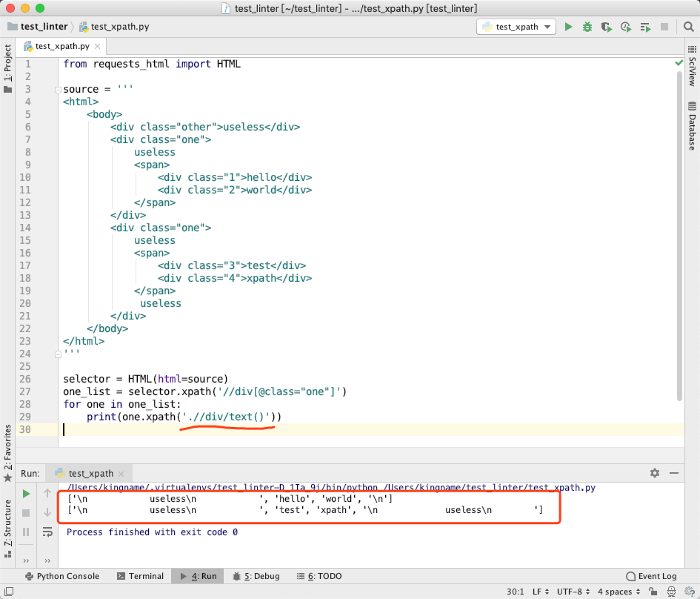The height and width of the screenshot is (599, 700).
Task: Rerun the script in the Run panel
Action: click(x=26, y=493)
